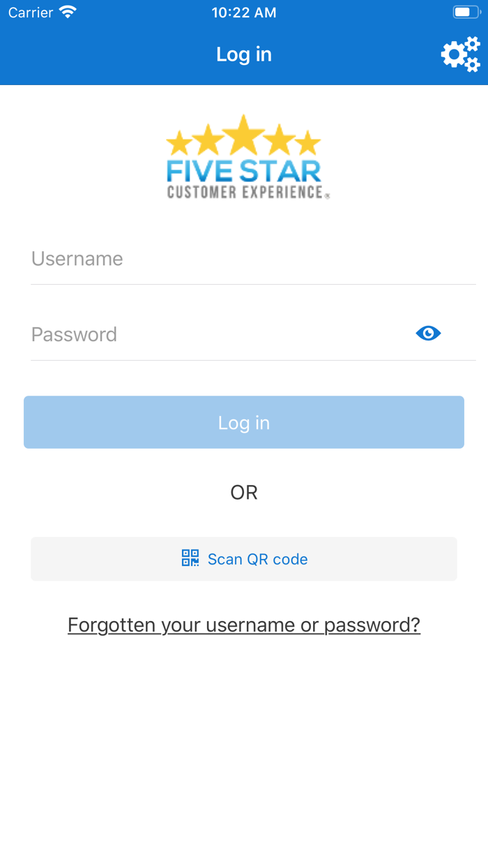Tap the Log in header title
The image size is (488, 868).
244,54
